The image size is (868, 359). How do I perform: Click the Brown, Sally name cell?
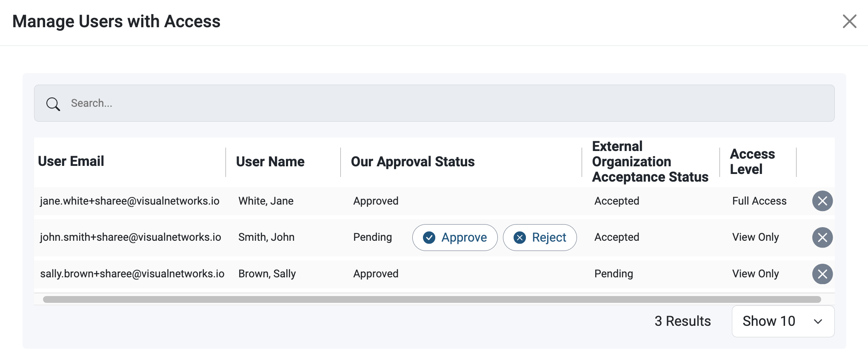pyautogui.click(x=267, y=274)
